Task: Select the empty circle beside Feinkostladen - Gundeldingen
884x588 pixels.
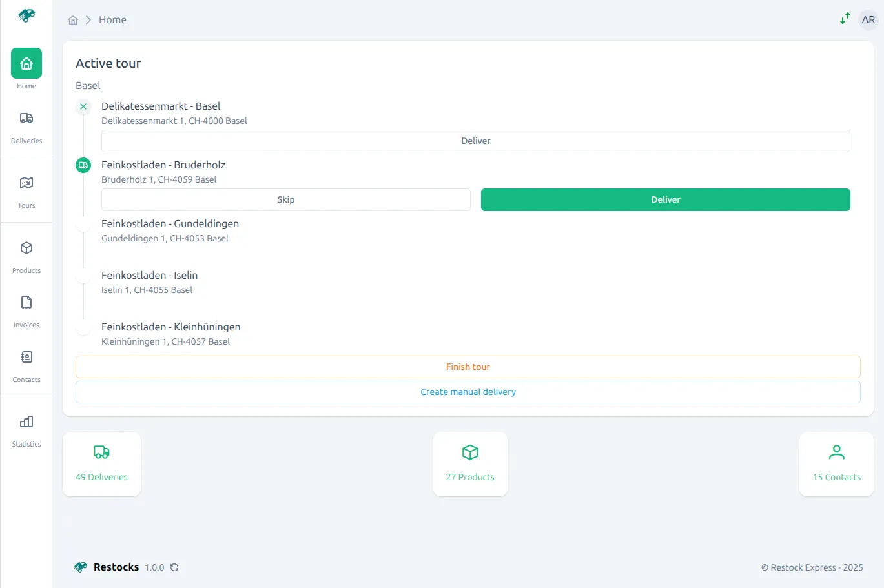Action: [83, 224]
